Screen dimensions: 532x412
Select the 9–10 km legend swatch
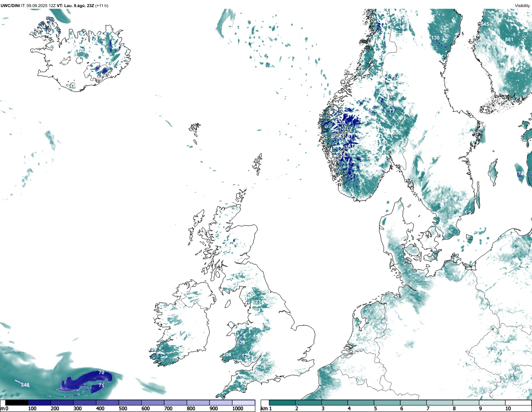click(x=492, y=402)
